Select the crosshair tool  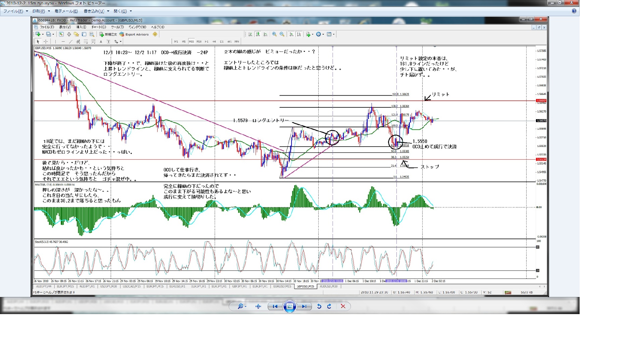pos(46,42)
